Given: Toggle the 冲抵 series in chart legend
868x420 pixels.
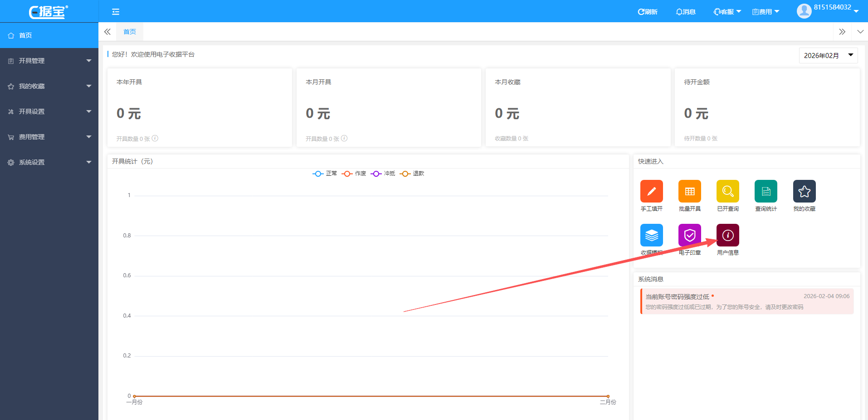Looking at the screenshot, I should pos(383,174).
